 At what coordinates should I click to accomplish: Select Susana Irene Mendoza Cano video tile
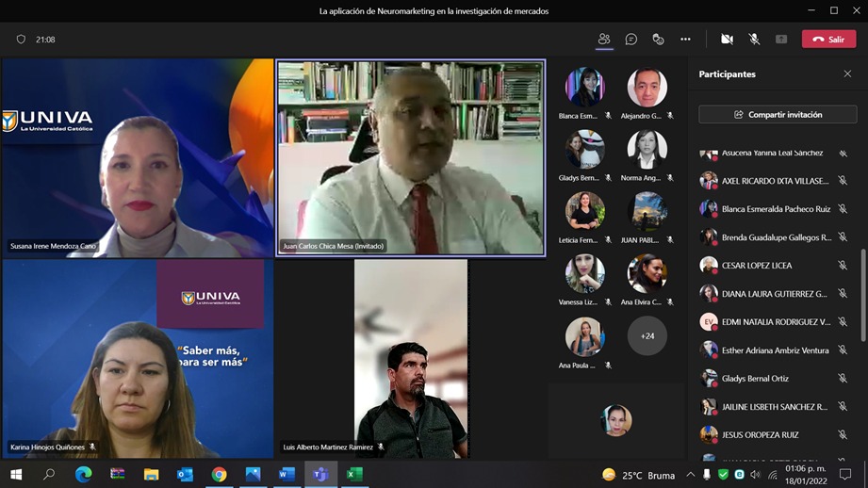138,157
